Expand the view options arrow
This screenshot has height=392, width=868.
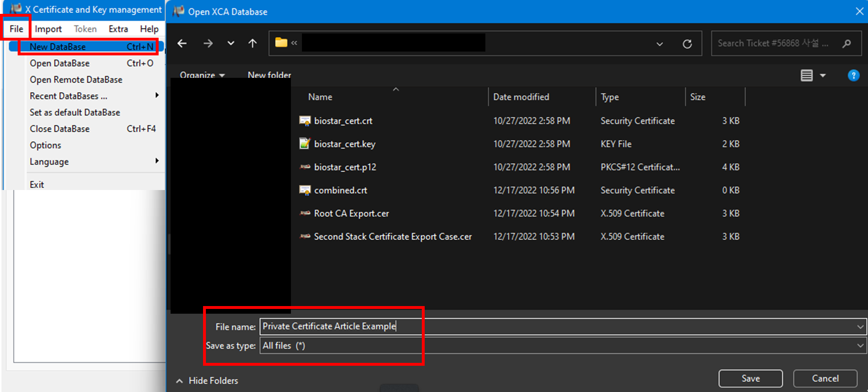pos(823,75)
